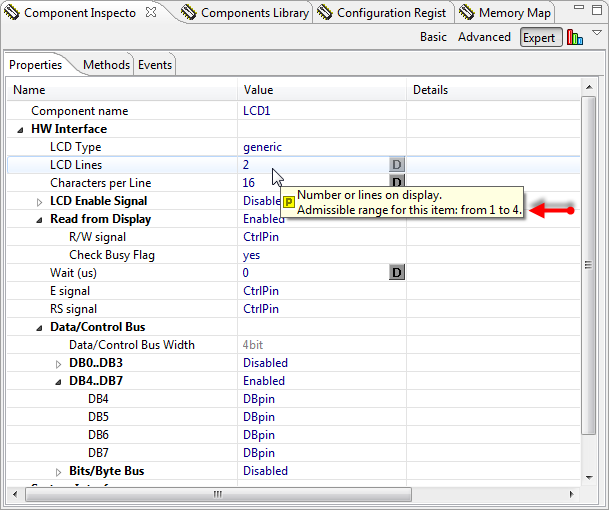Click the D button for Wait (us)
The image size is (609, 510).
click(396, 273)
